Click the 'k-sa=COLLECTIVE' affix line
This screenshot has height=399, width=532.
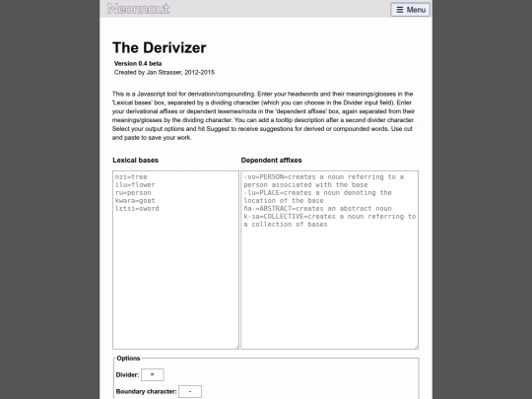point(329,221)
